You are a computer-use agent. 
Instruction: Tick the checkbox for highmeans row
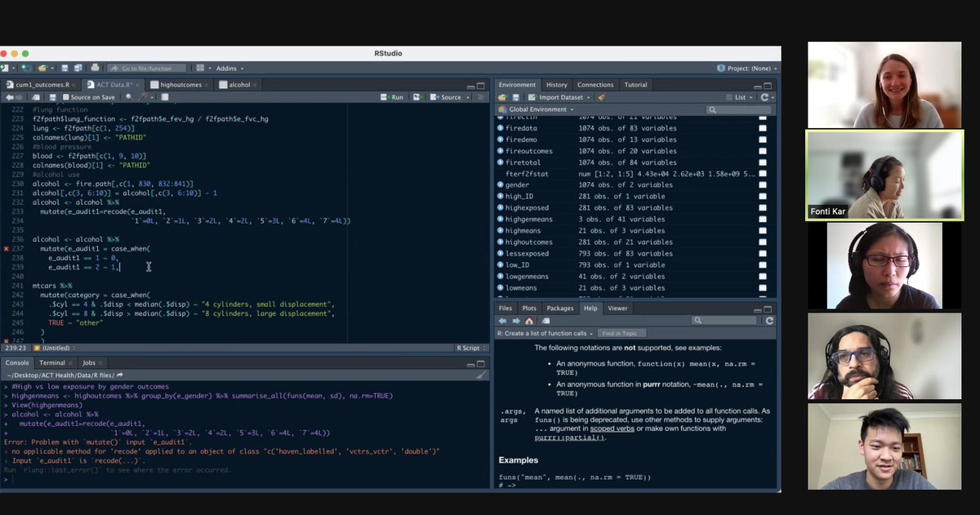point(763,231)
